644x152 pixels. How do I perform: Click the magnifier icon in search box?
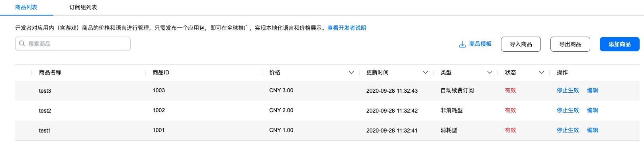click(22, 43)
